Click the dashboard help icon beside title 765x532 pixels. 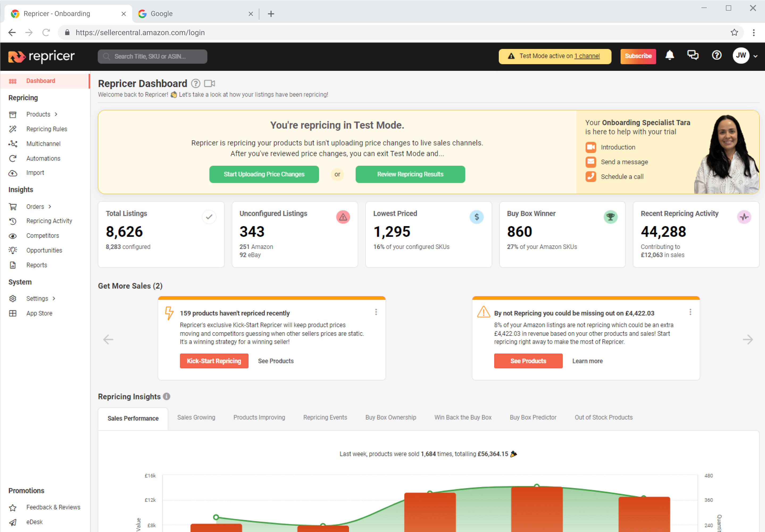click(x=196, y=83)
